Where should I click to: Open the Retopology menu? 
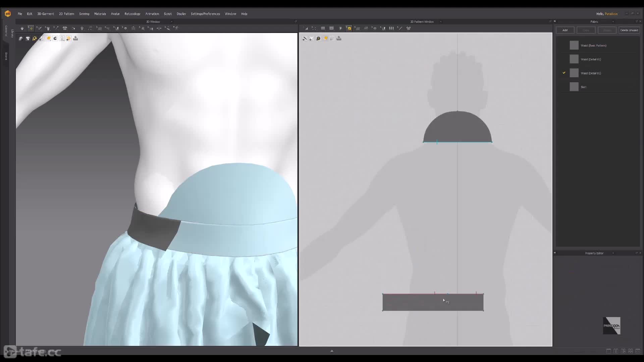[x=132, y=14]
